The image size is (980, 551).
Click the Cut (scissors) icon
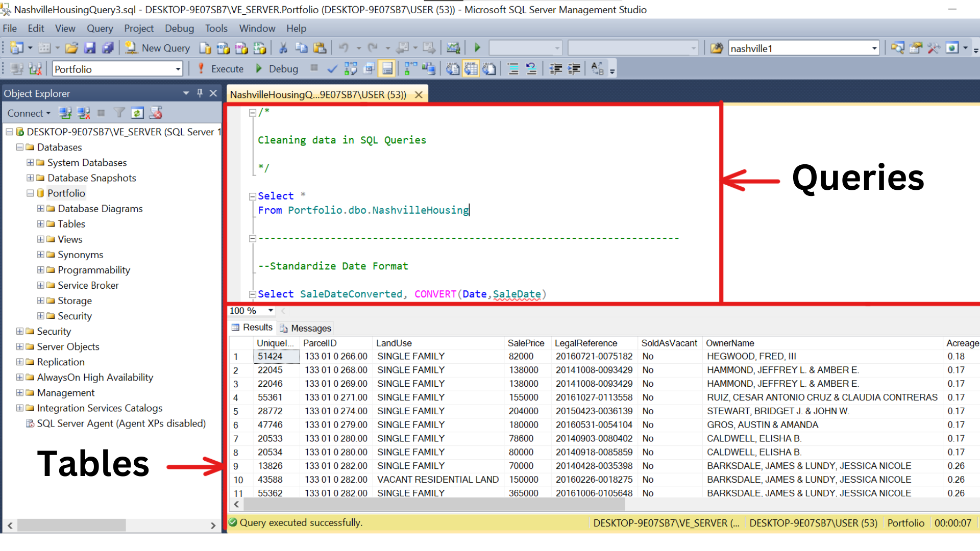click(x=283, y=48)
